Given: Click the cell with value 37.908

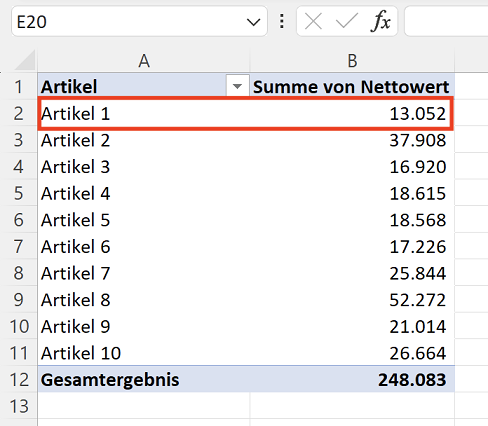Looking at the screenshot, I should (x=352, y=140).
